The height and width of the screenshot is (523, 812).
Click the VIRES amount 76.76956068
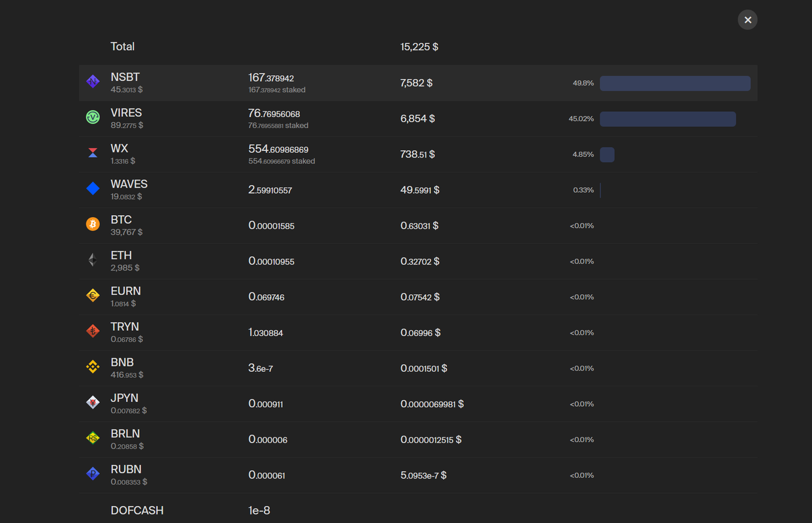pyautogui.click(x=274, y=114)
